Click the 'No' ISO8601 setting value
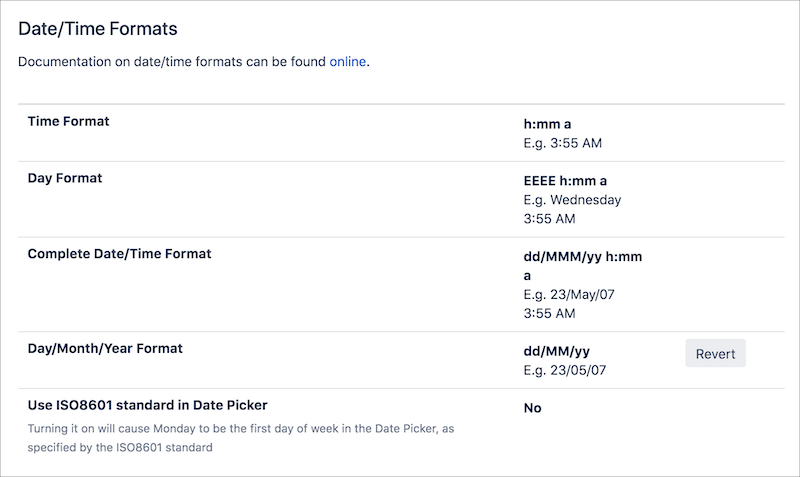 pyautogui.click(x=533, y=408)
